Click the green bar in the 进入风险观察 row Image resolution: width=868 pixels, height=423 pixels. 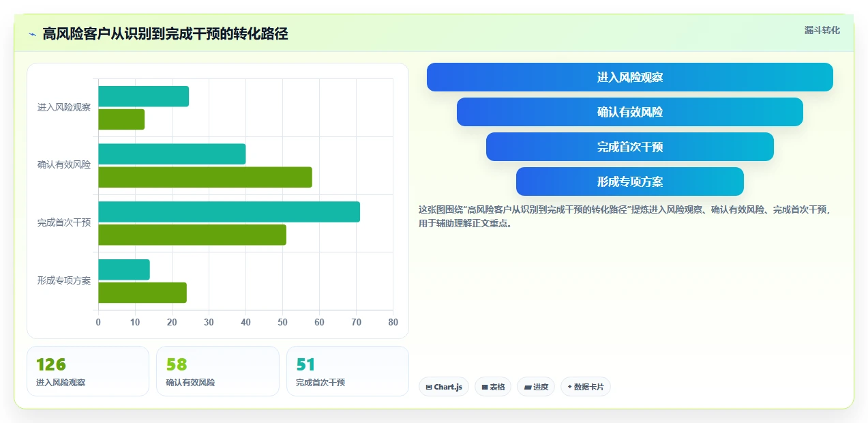click(x=121, y=119)
